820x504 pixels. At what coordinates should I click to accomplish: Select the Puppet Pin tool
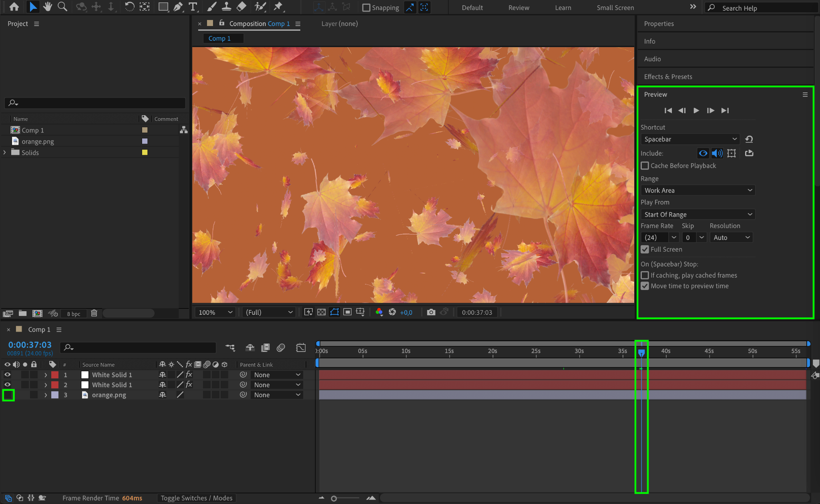coord(278,7)
